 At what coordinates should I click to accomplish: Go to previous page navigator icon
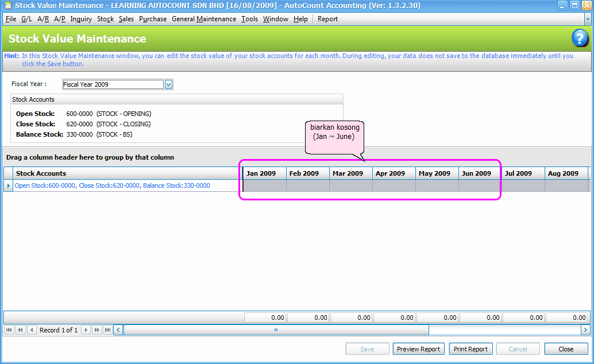(x=20, y=330)
